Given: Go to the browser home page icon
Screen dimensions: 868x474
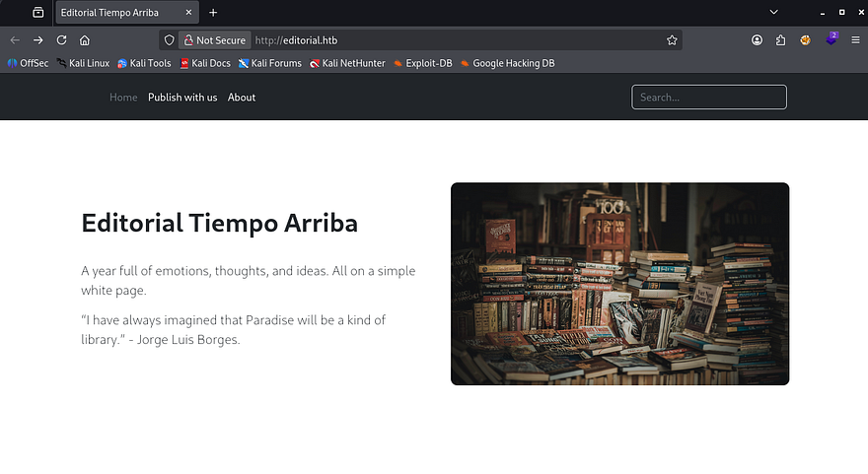Looking at the screenshot, I should (x=85, y=40).
